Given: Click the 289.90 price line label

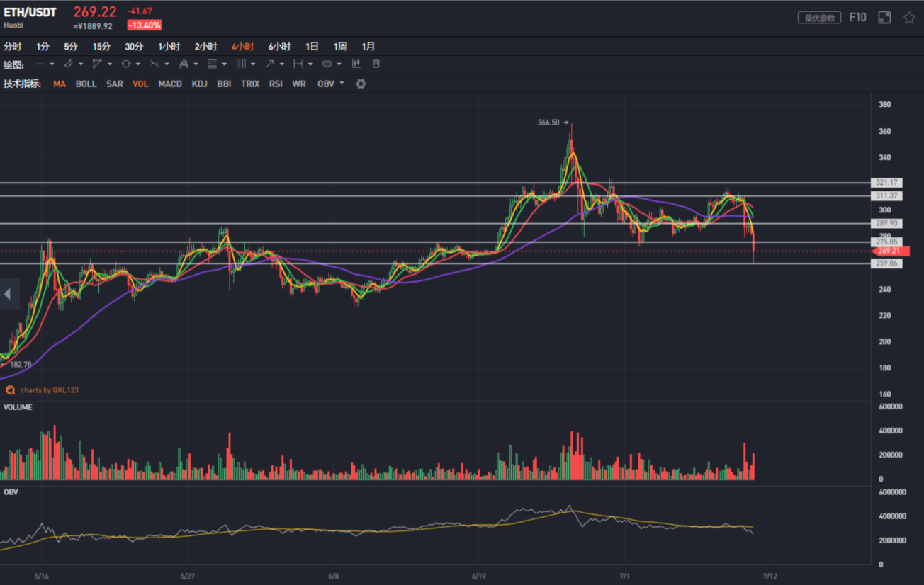Looking at the screenshot, I should [888, 223].
